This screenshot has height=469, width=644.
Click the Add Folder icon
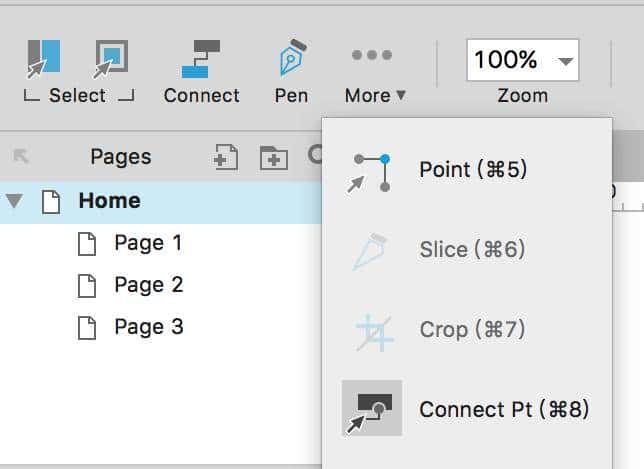pyautogui.click(x=272, y=157)
